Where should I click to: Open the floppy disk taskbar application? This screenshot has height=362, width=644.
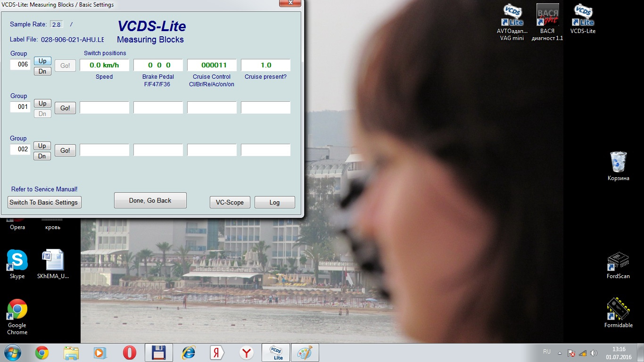click(158, 353)
